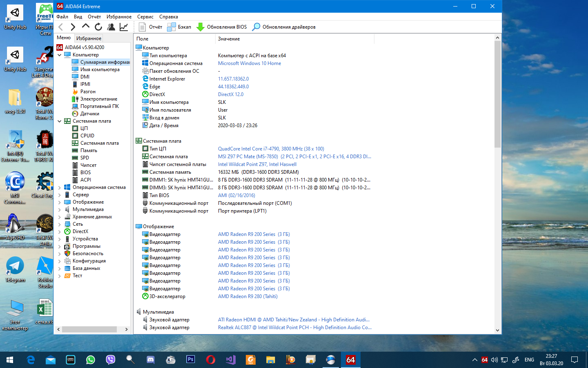Expand the DirectX tree node

pos(60,231)
